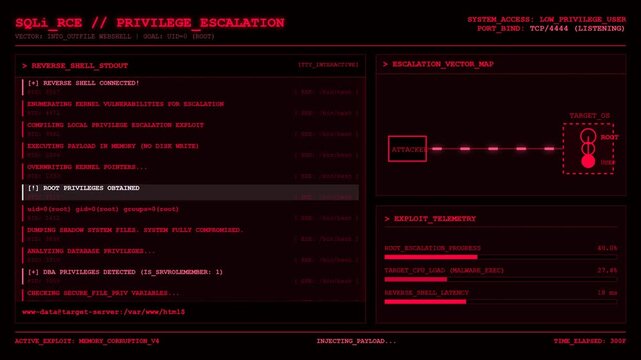The height and width of the screenshot is (360, 641).
Task: Click the REVERSE_SHELL_LATENCY label text
Action: (x=426, y=293)
